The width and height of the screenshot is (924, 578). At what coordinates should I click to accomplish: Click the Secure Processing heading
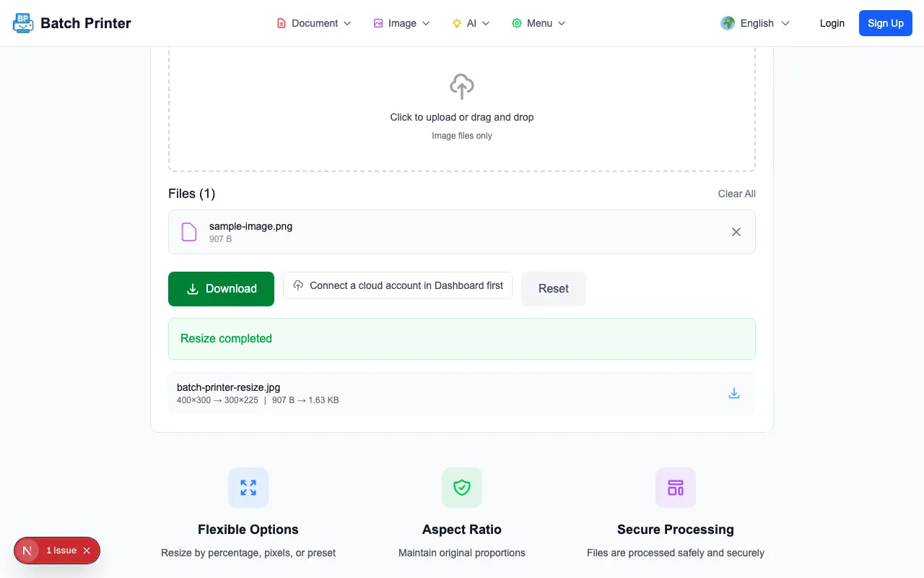(x=676, y=530)
